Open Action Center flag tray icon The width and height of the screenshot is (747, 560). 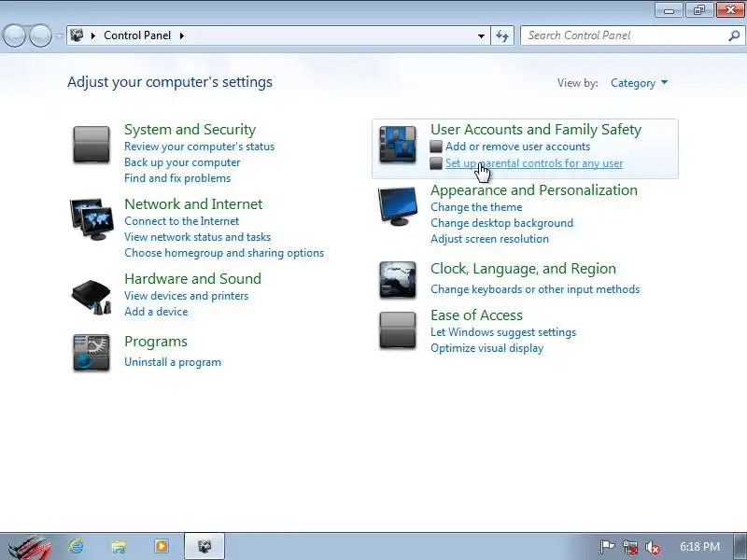pyautogui.click(x=606, y=547)
